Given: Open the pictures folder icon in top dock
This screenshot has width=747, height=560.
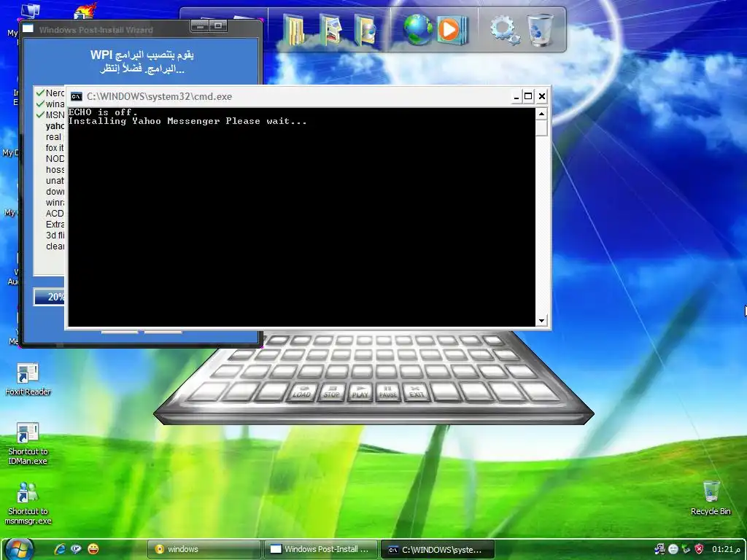Looking at the screenshot, I should tap(330, 29).
